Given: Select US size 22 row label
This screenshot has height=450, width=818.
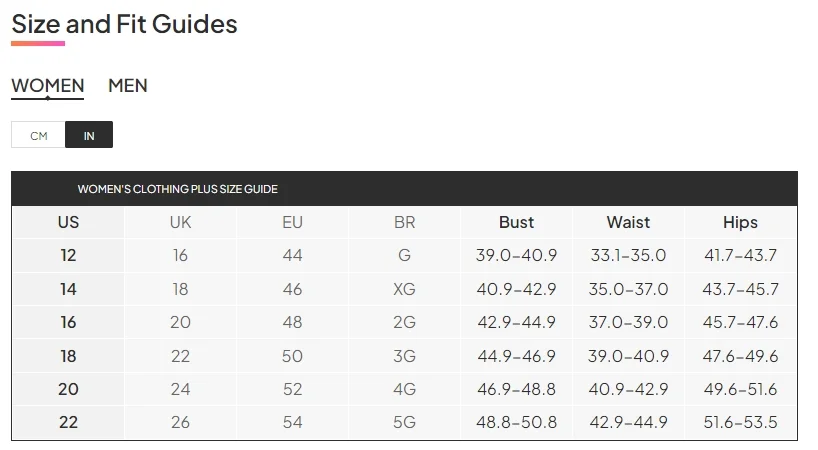Looking at the screenshot, I should [x=68, y=422].
